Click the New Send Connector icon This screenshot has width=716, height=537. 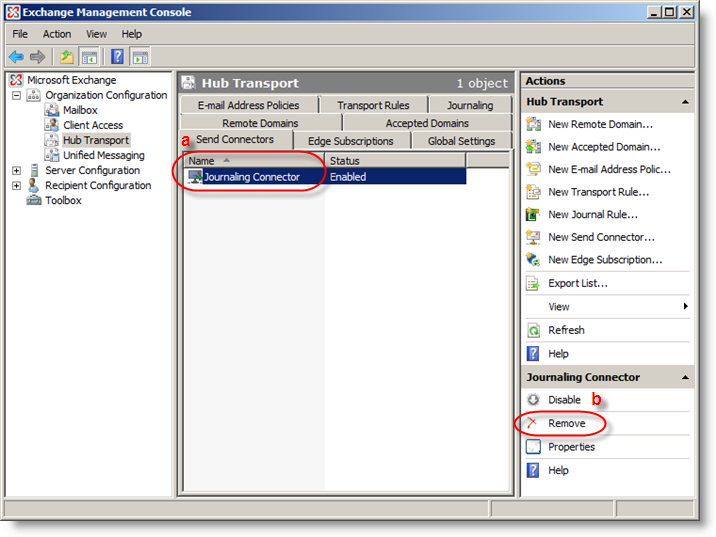[x=533, y=237]
